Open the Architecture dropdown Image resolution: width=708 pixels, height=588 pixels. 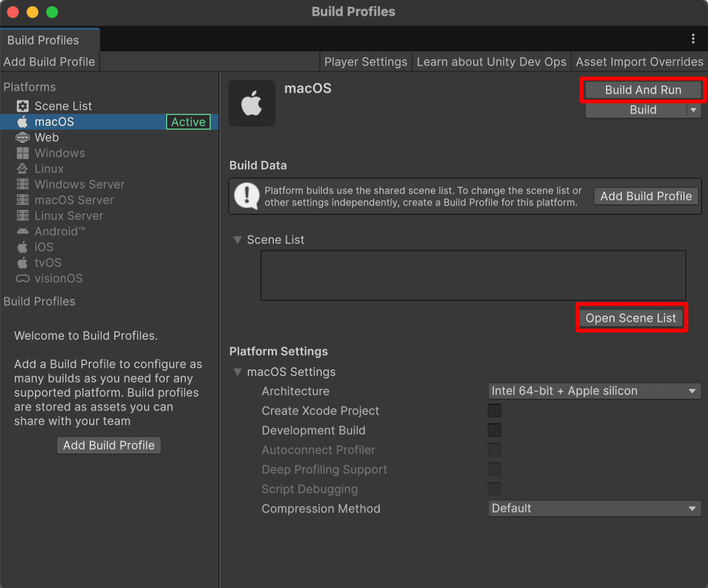[x=594, y=391]
